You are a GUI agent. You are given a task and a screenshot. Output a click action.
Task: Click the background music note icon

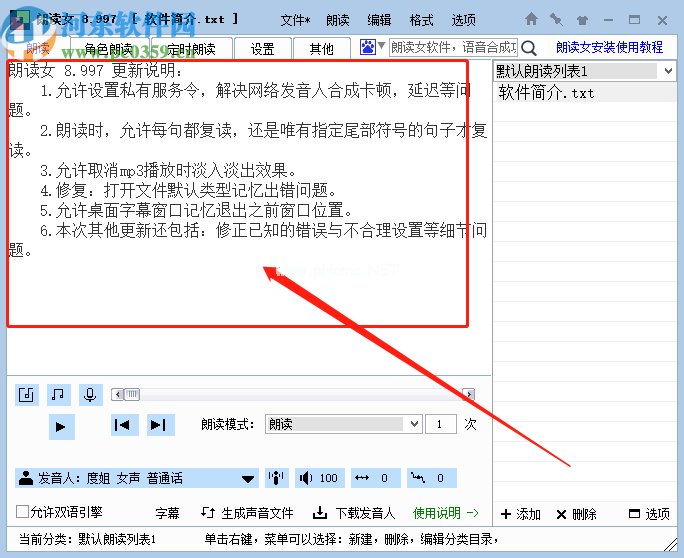(59, 395)
